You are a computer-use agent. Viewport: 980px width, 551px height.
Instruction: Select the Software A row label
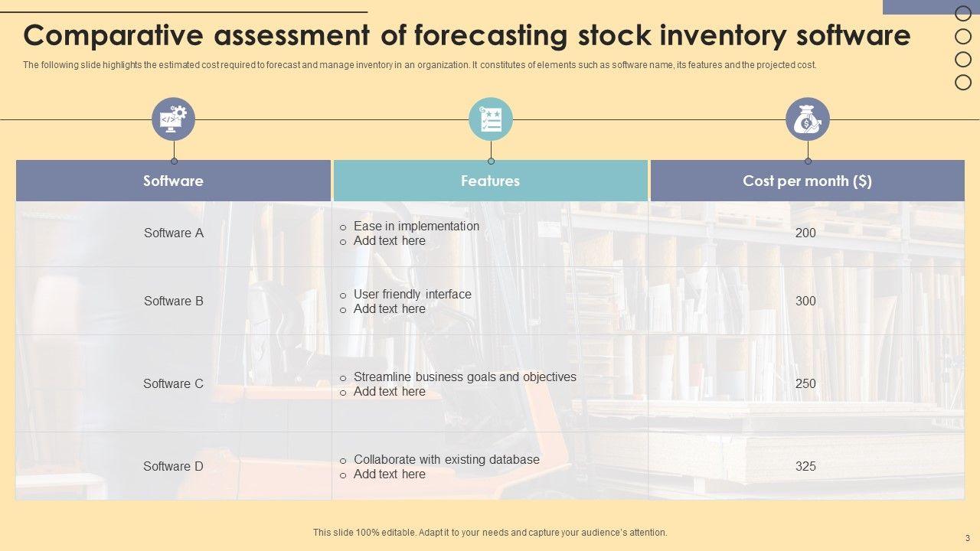[174, 233]
